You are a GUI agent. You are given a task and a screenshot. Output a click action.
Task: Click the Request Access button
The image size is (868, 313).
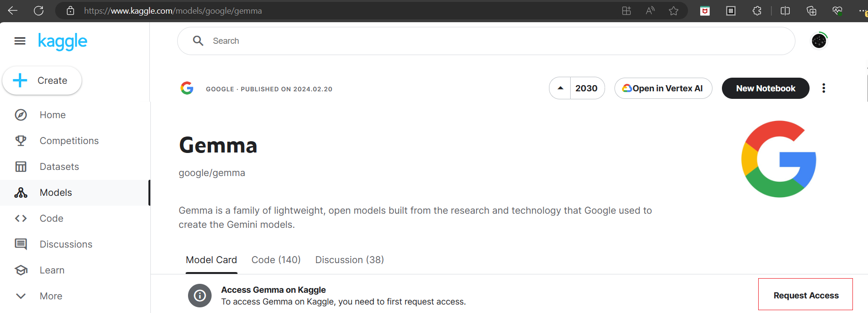point(805,295)
